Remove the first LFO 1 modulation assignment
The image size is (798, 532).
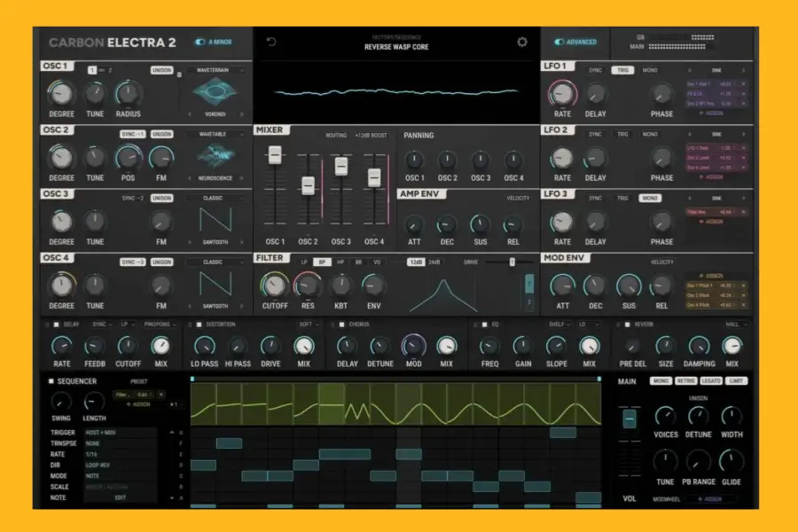pyautogui.click(x=743, y=84)
